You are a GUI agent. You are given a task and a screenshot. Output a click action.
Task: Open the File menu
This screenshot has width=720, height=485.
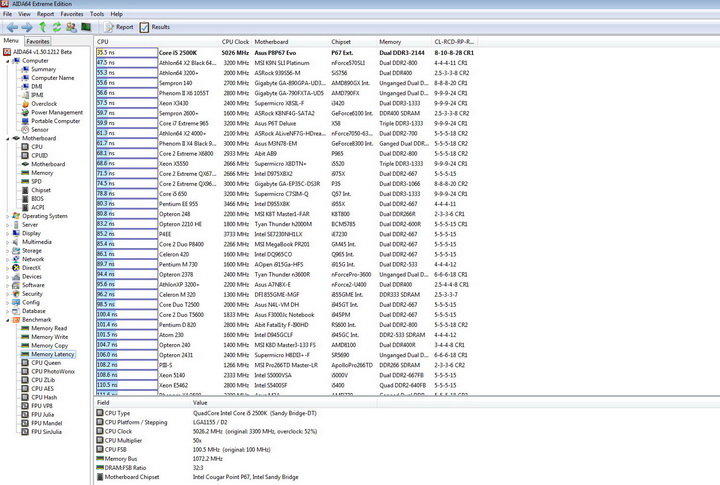(7, 14)
